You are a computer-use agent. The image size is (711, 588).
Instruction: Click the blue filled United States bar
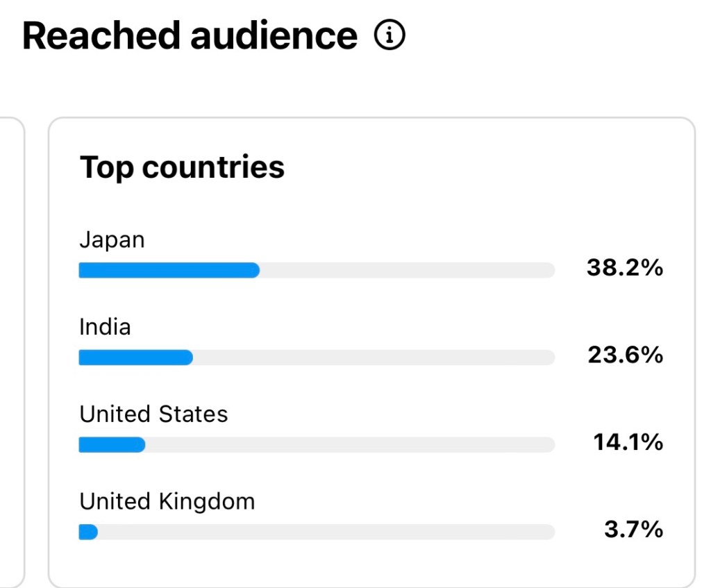coord(112,445)
